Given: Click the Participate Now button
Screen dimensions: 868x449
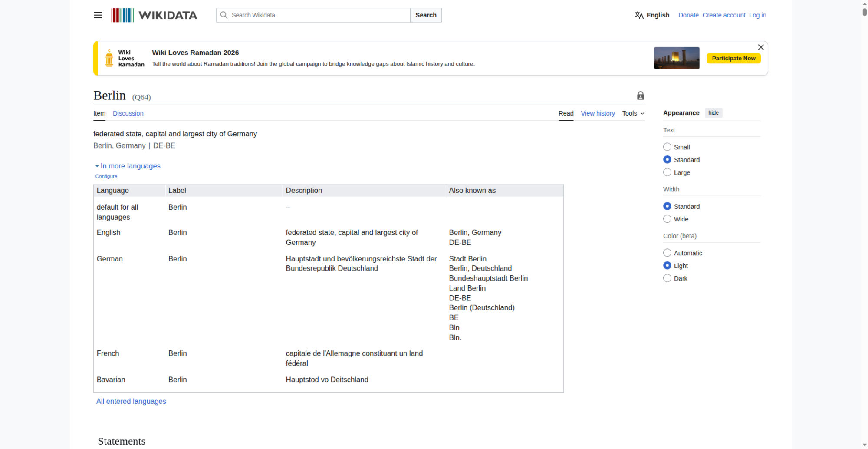Looking at the screenshot, I should [x=733, y=59].
